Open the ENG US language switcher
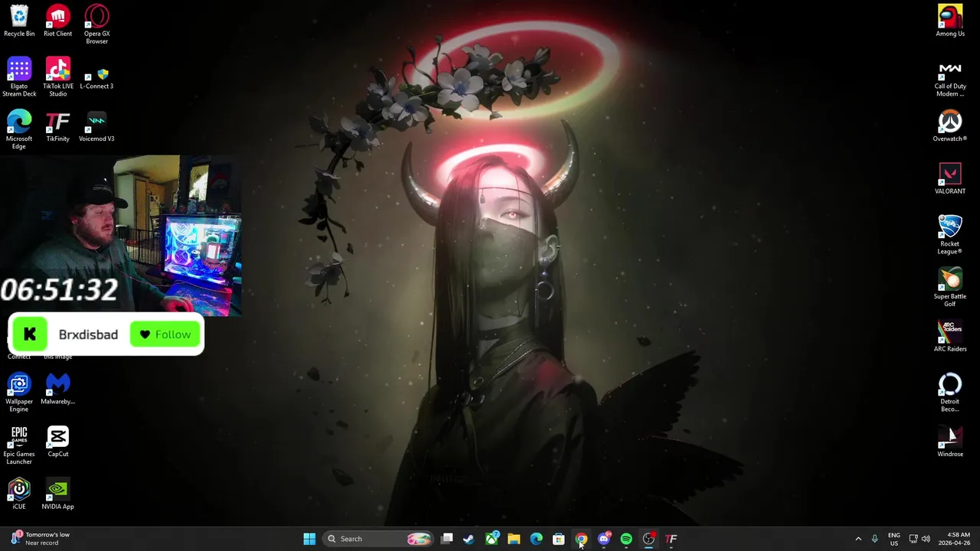The image size is (980, 551). [894, 539]
